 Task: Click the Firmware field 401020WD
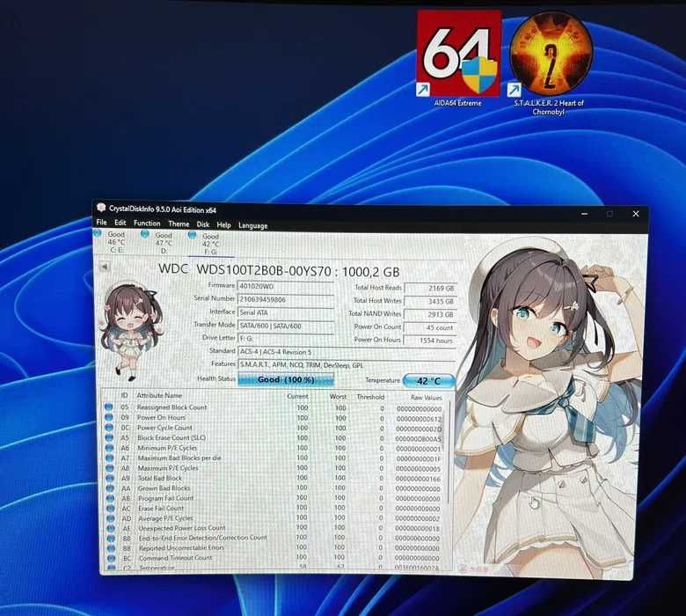point(286,286)
